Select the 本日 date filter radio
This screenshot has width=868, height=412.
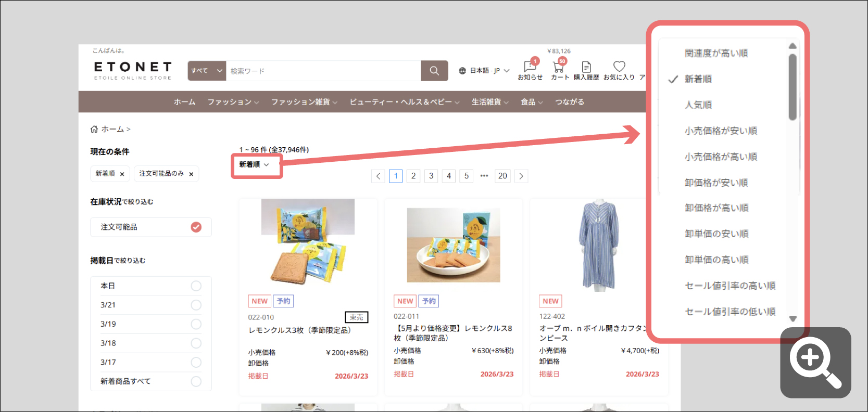pyautogui.click(x=196, y=286)
